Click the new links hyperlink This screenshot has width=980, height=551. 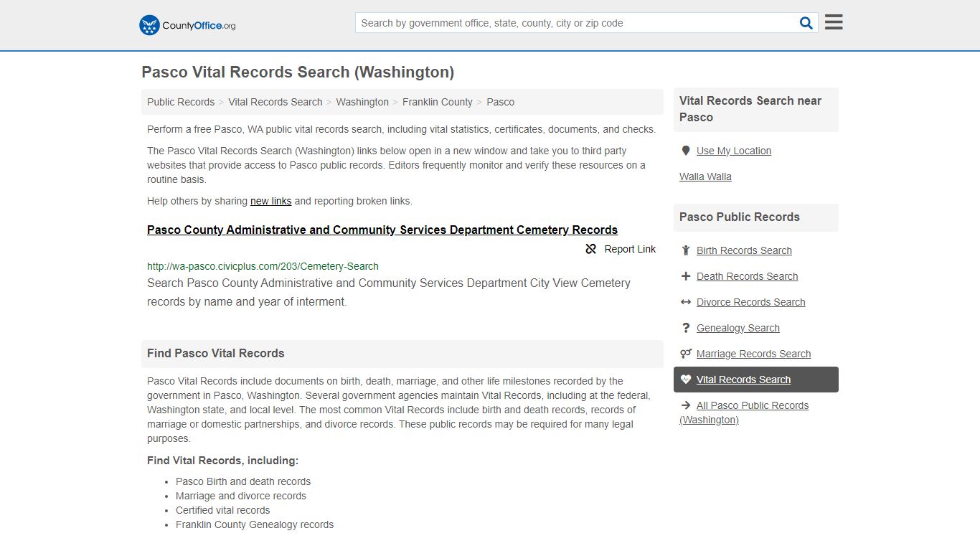270,201
